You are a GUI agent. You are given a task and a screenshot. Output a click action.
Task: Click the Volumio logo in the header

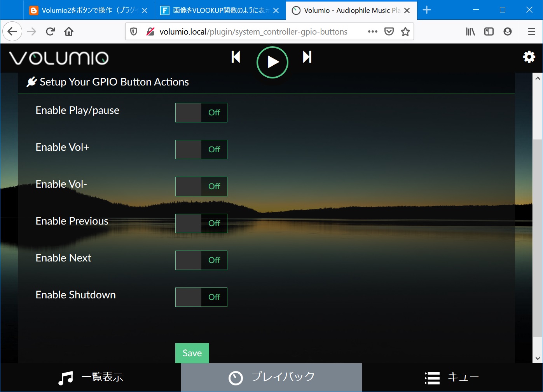(58, 57)
